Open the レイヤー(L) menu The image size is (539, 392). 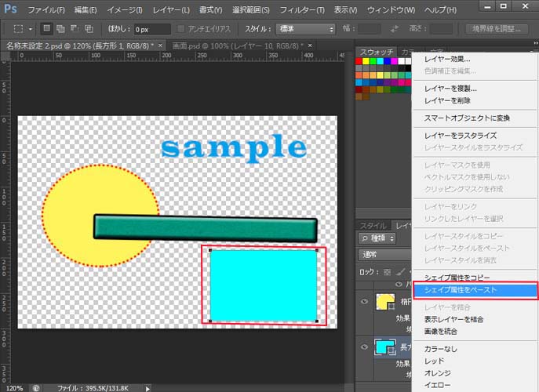tap(171, 10)
